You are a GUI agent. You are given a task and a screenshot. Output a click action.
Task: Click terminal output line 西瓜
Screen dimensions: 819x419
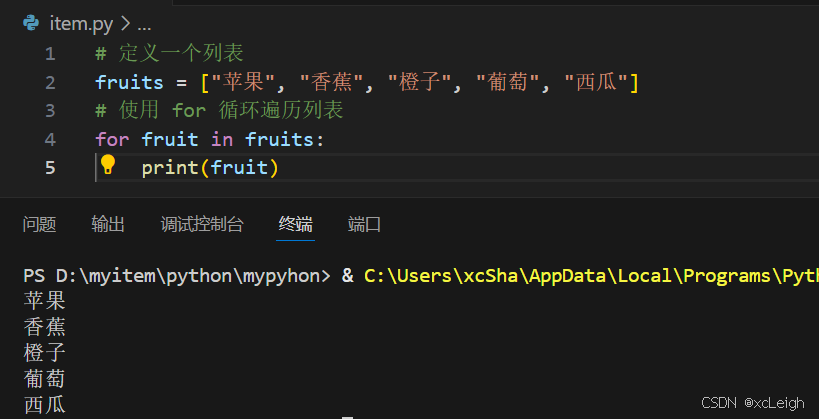[44, 405]
